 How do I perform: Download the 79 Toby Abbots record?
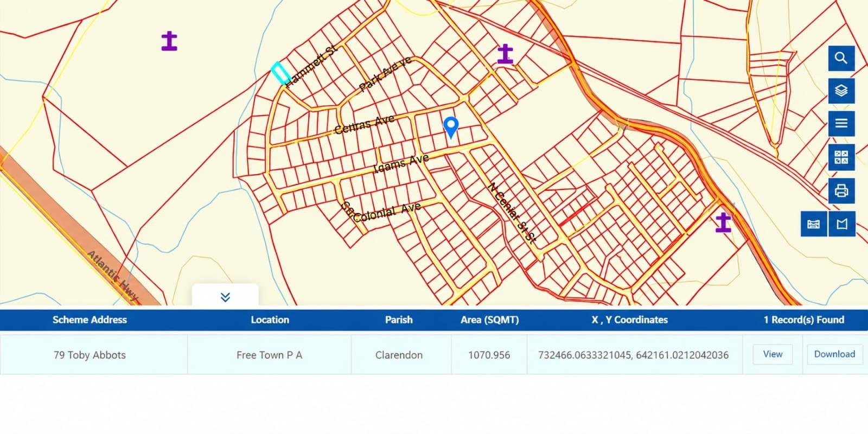point(834,354)
